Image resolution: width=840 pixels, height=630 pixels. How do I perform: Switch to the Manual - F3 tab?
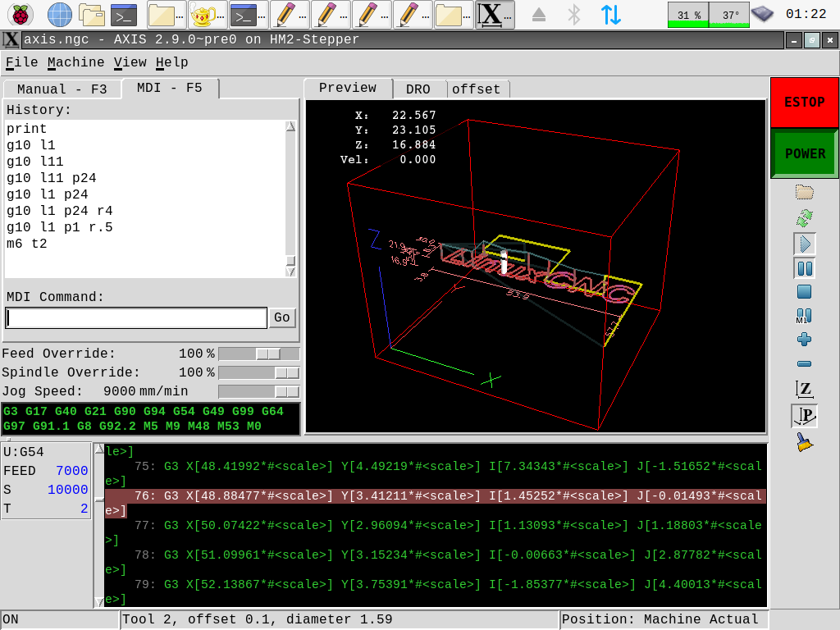[x=62, y=89]
